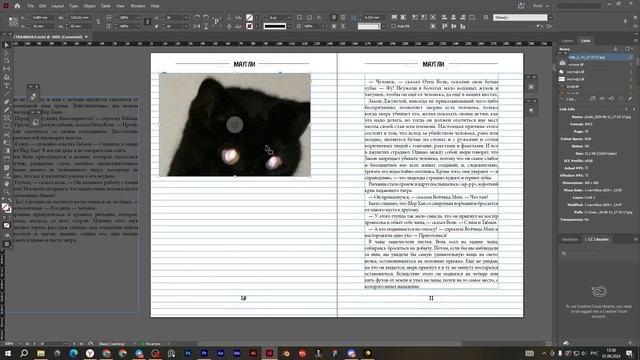Click the stroke color swatch in control bar

pyautogui.click(x=249, y=26)
